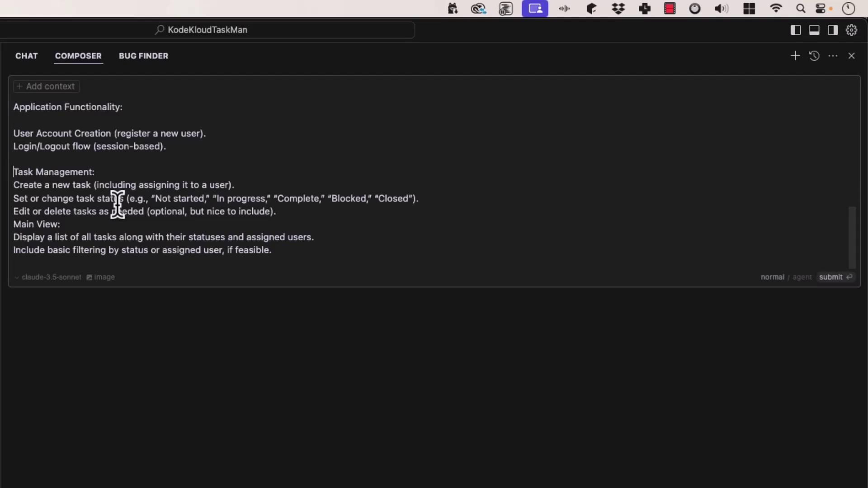This screenshot has height=488, width=868.
Task: Start a new composer with plus icon
Action: tap(795, 56)
